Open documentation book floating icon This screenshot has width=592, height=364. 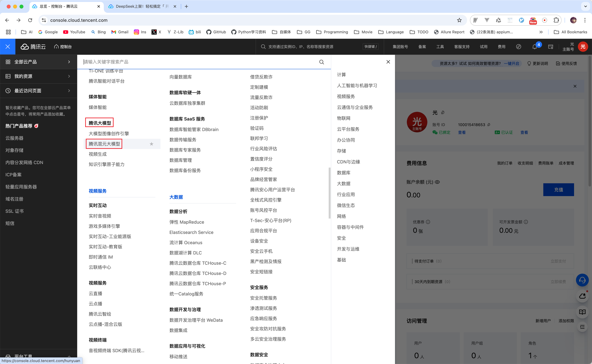(x=582, y=312)
